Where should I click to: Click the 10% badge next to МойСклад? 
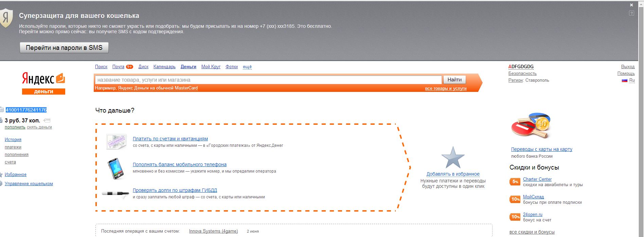click(x=515, y=199)
